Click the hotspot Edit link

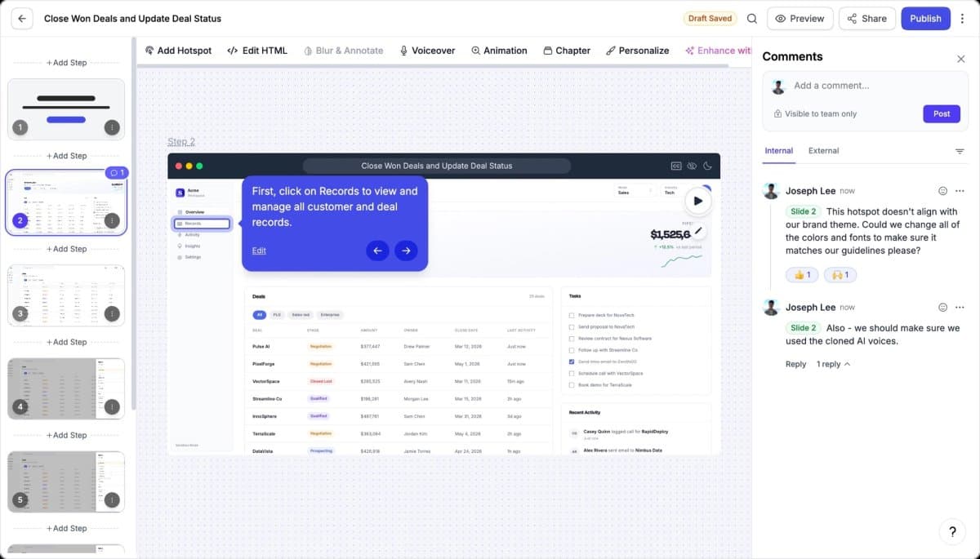(259, 251)
